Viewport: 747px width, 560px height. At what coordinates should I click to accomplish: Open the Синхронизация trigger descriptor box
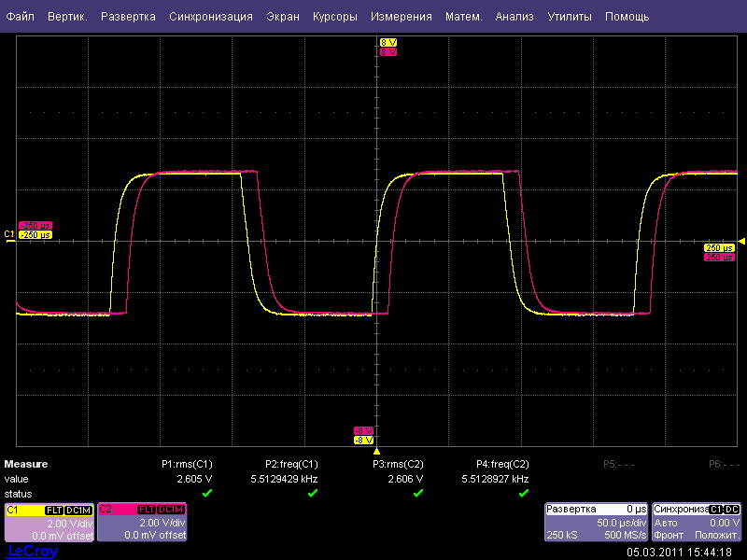(x=698, y=522)
